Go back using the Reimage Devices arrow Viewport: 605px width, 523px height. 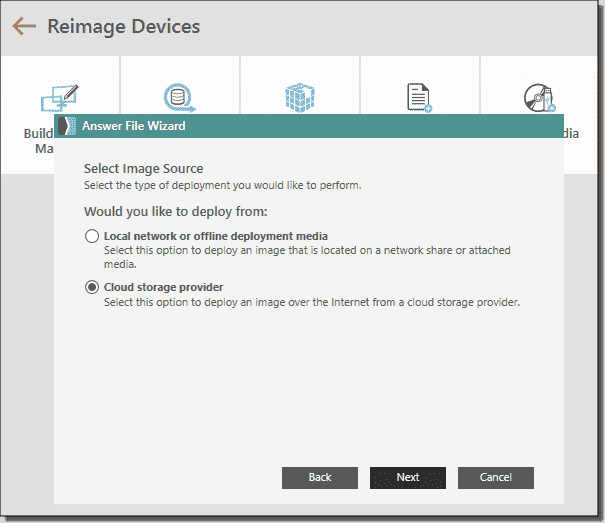pyautogui.click(x=24, y=26)
